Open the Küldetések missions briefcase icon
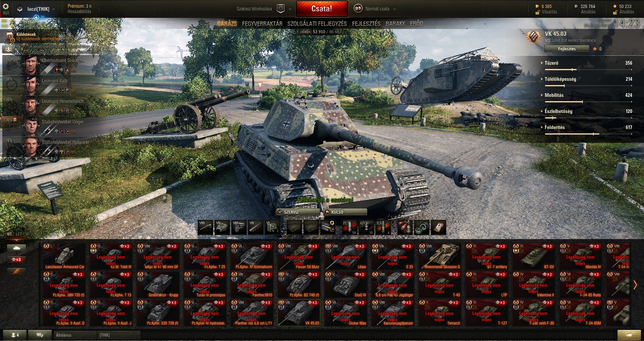 [10, 36]
